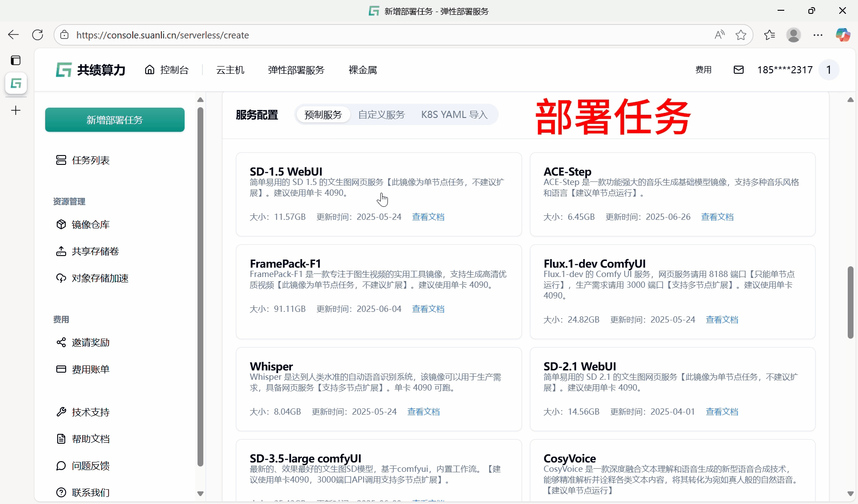858x504 pixels.
Task: Open 查看文档 link for Whisper
Action: 423,412
